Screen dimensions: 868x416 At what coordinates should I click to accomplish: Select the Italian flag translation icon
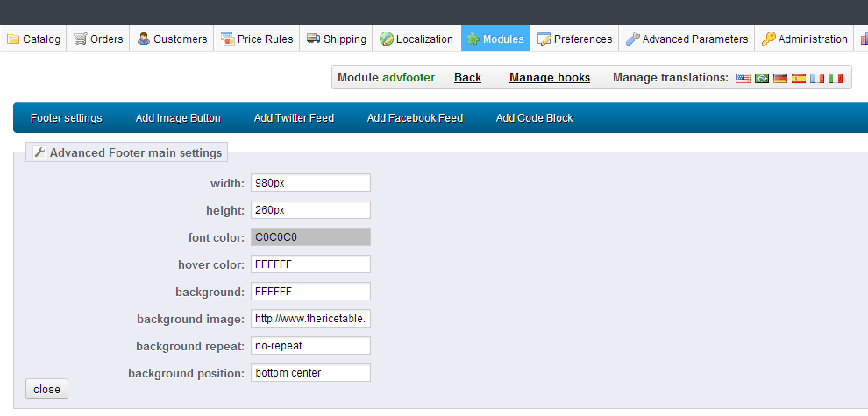coord(836,78)
